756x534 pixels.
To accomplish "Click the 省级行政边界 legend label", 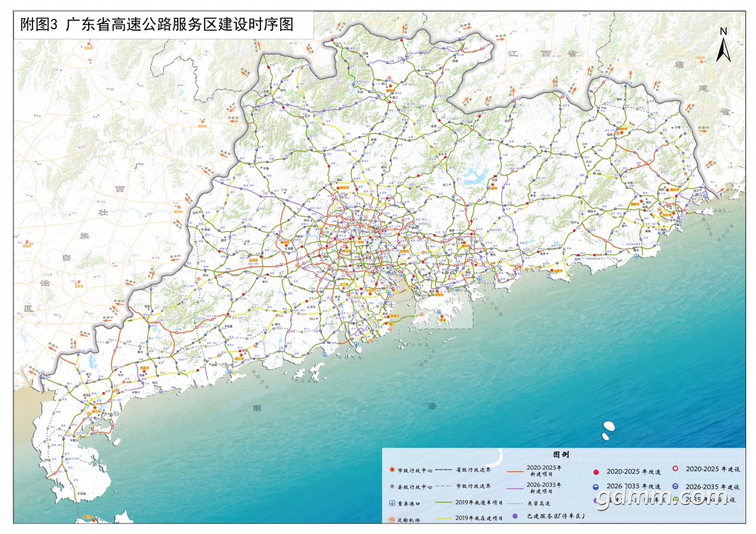I will coord(473,470).
